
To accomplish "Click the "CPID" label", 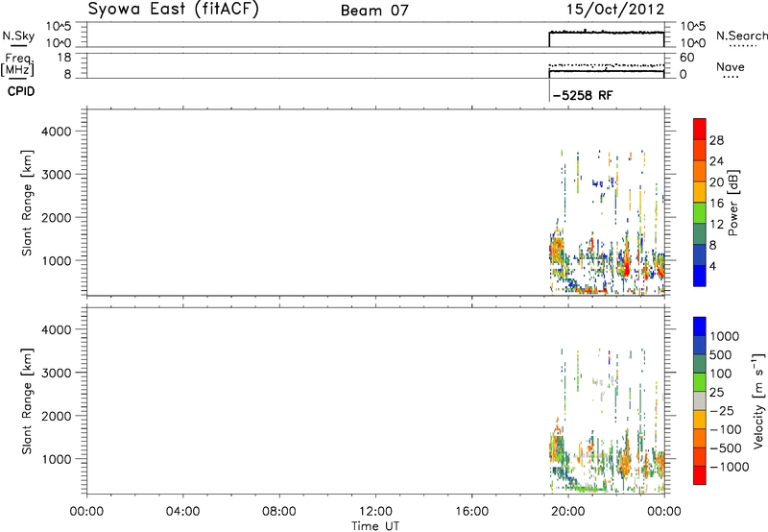I will coord(21,91).
